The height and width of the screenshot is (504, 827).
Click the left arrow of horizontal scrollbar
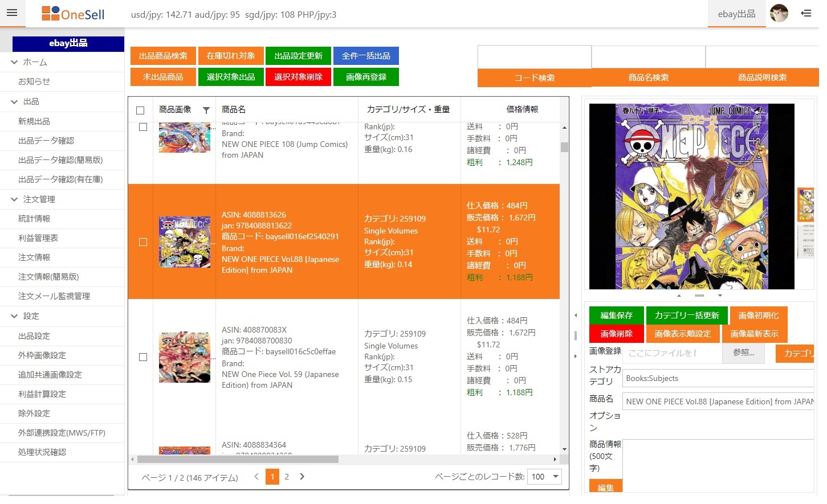click(132, 459)
